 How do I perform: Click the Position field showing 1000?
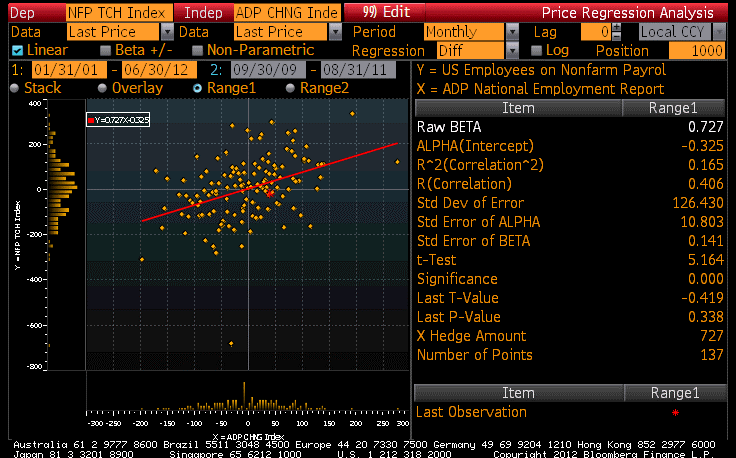697,51
